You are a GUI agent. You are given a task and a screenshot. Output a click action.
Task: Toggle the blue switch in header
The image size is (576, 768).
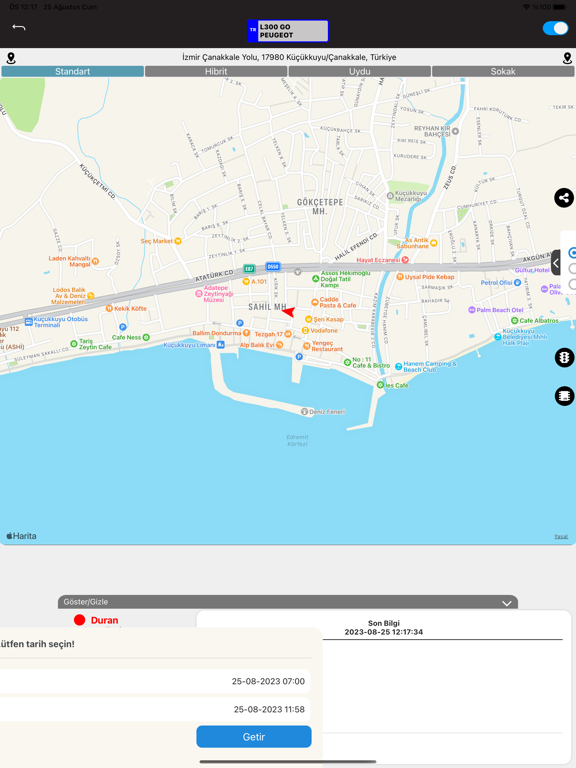[555, 28]
